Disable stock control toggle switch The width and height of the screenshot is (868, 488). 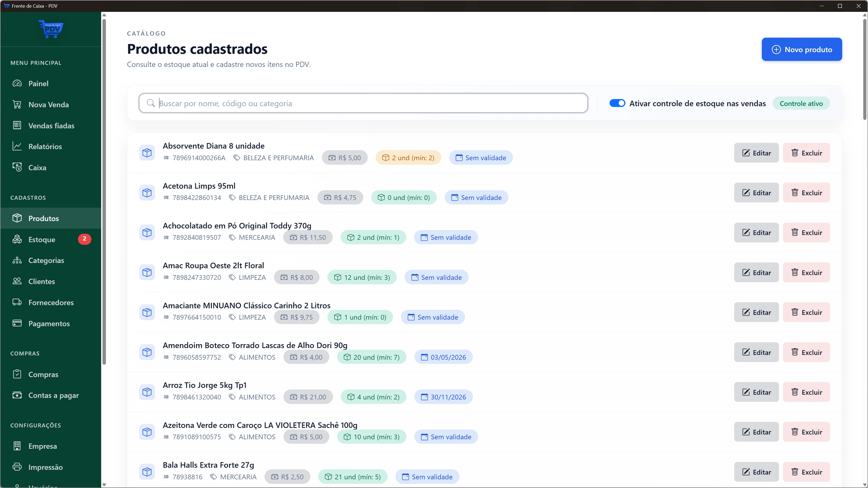click(x=617, y=103)
